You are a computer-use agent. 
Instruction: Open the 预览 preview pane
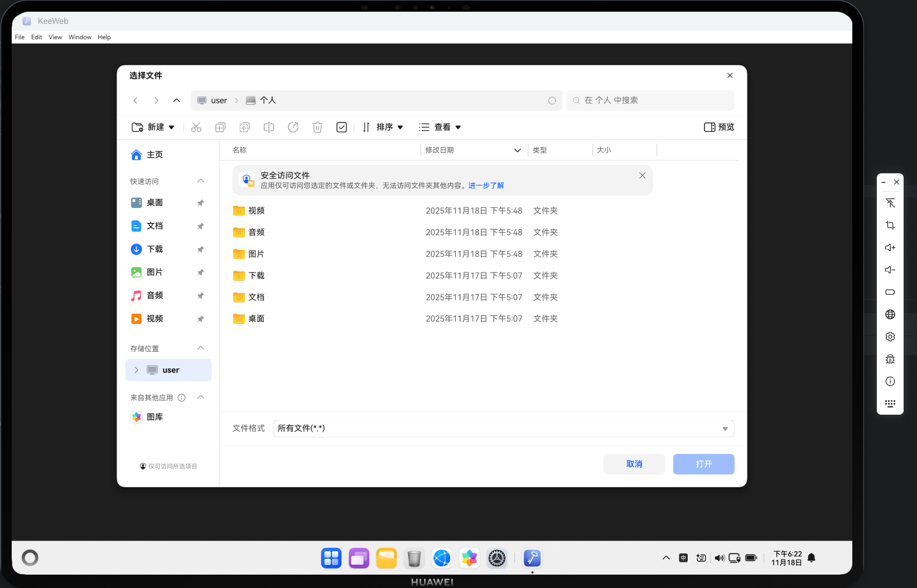pos(718,127)
